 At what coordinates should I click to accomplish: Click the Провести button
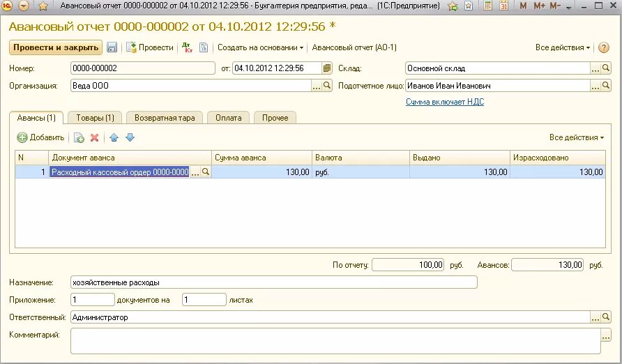pos(150,47)
